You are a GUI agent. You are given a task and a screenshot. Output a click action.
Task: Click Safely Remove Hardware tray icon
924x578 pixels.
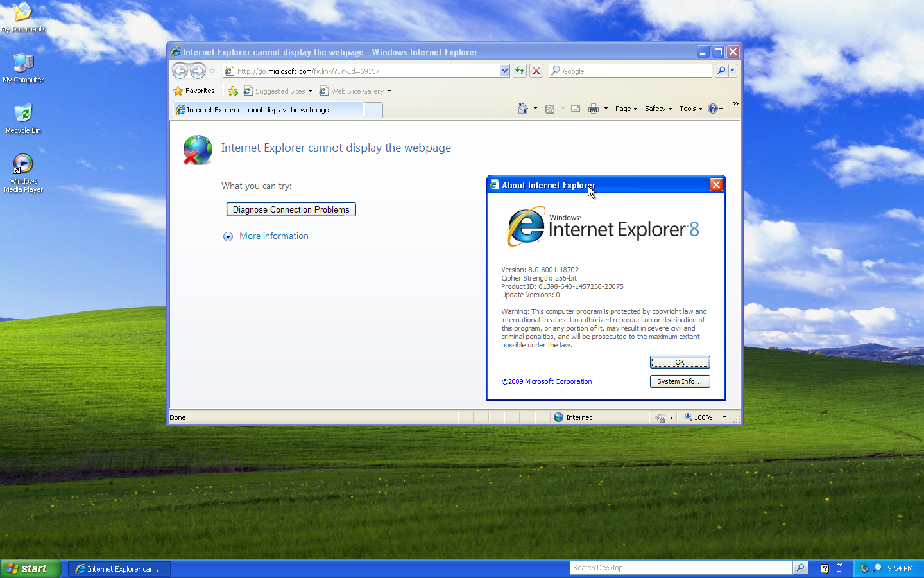(864, 568)
